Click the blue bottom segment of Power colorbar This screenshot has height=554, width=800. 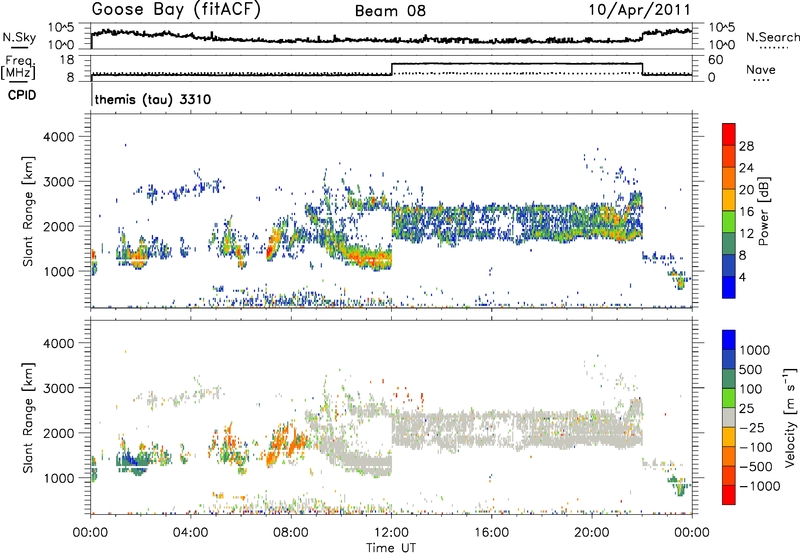(729, 287)
